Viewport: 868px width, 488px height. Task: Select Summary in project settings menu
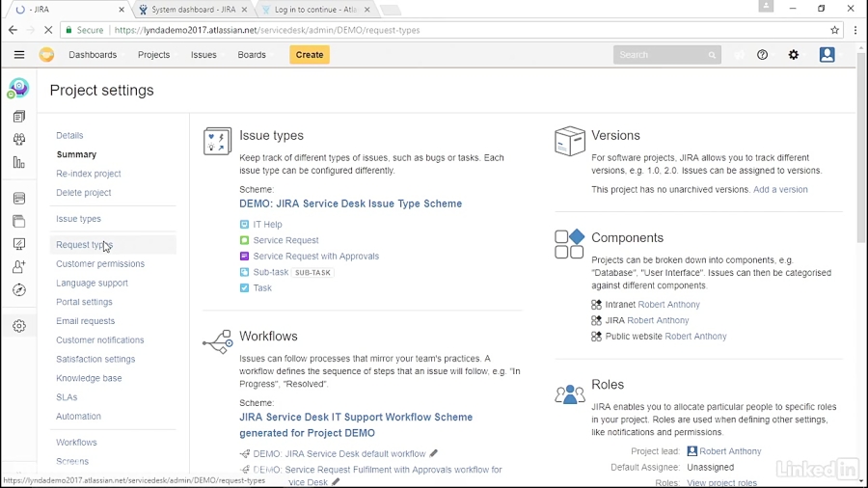(76, 154)
